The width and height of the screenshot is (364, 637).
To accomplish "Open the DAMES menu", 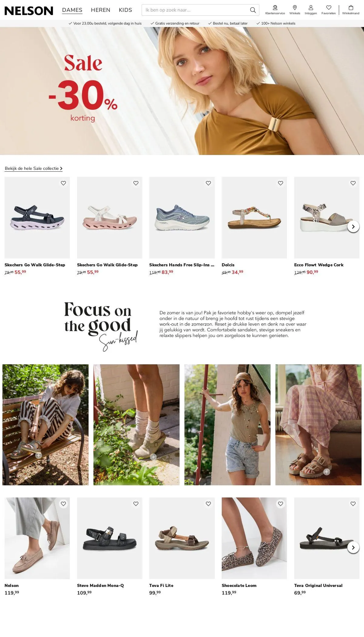I will tap(72, 10).
